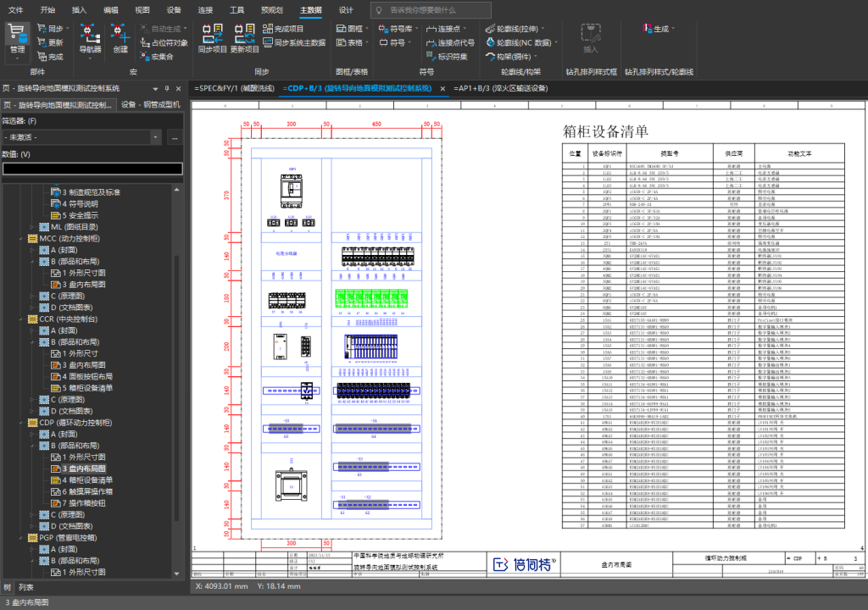The width and height of the screenshot is (868, 610).
Task: Collapse the CCR (中央控制台) tree node
Action: [x=21, y=319]
